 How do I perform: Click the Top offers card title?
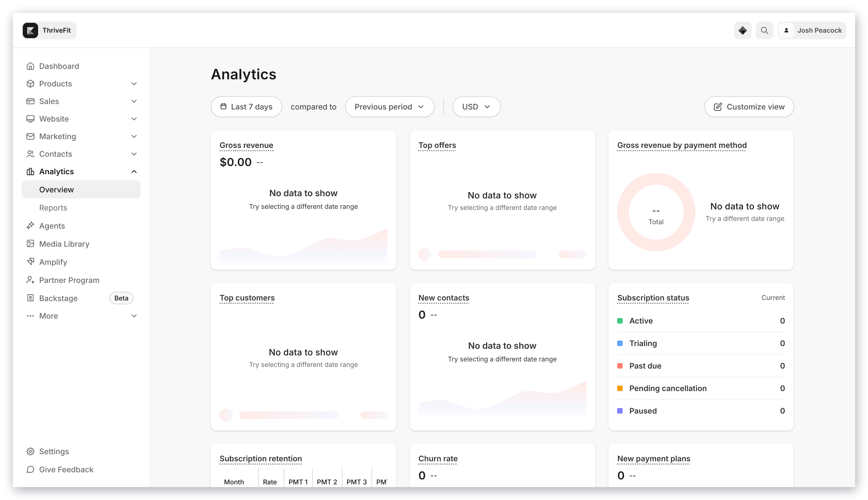tap(437, 145)
